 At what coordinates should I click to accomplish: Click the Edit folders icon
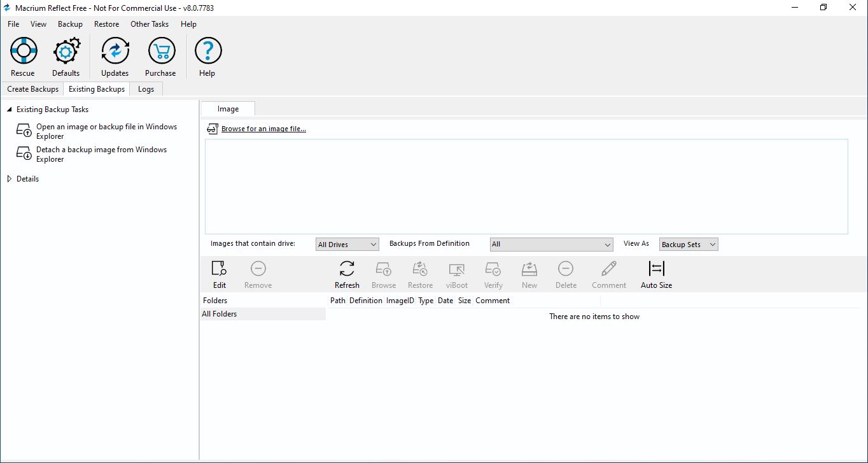219,268
